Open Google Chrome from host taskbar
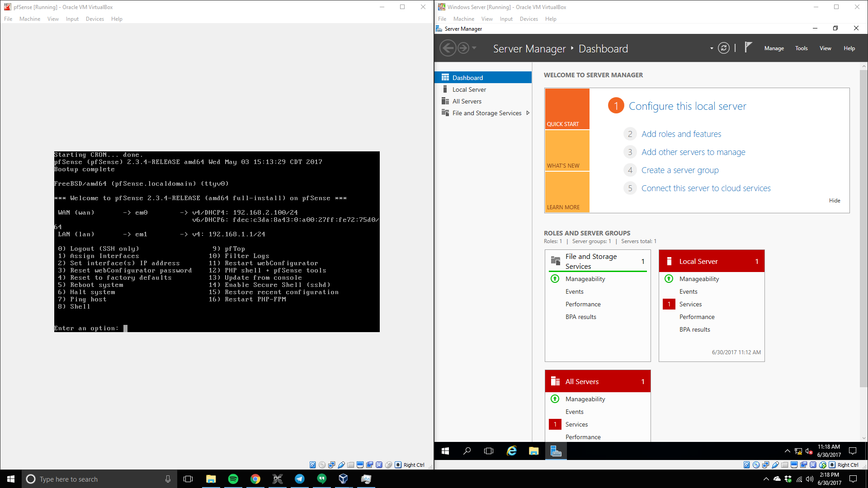The height and width of the screenshot is (488, 868). point(255,479)
